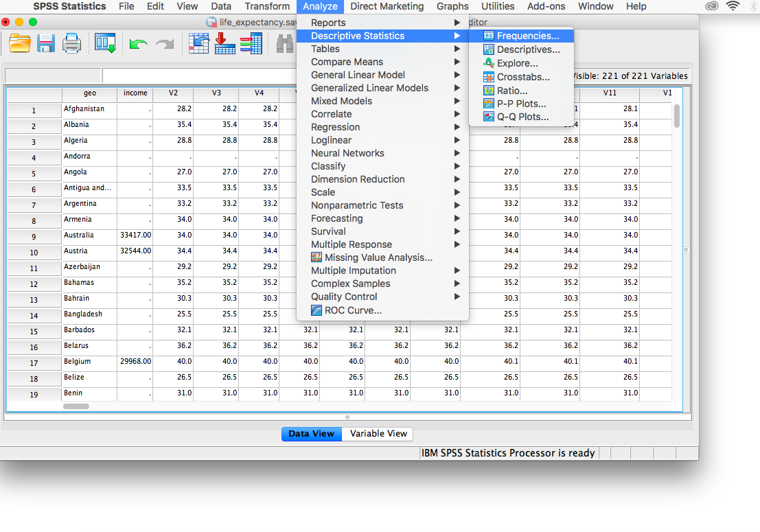Open Frequencies from the submenu
This screenshot has width=760, height=532.
pos(522,36)
